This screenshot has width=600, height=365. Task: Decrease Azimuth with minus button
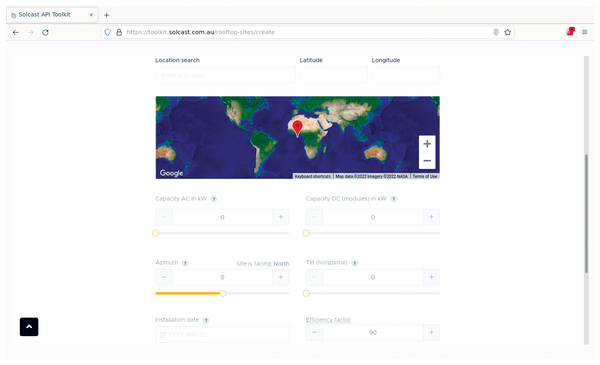[164, 277]
